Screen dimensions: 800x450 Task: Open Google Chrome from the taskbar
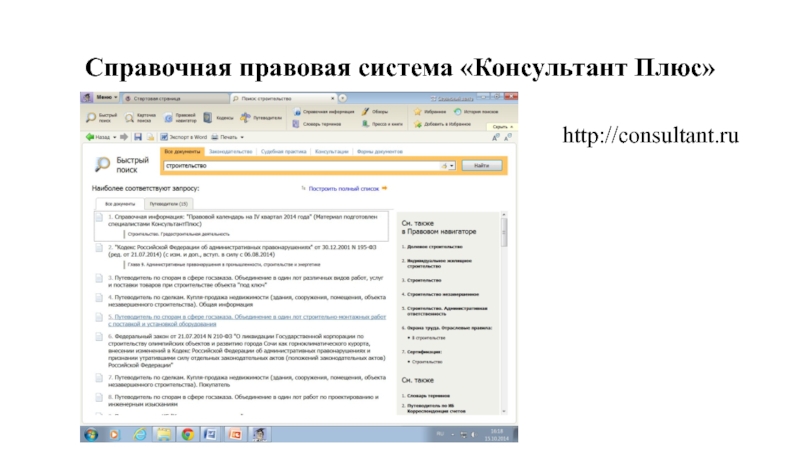click(x=187, y=435)
